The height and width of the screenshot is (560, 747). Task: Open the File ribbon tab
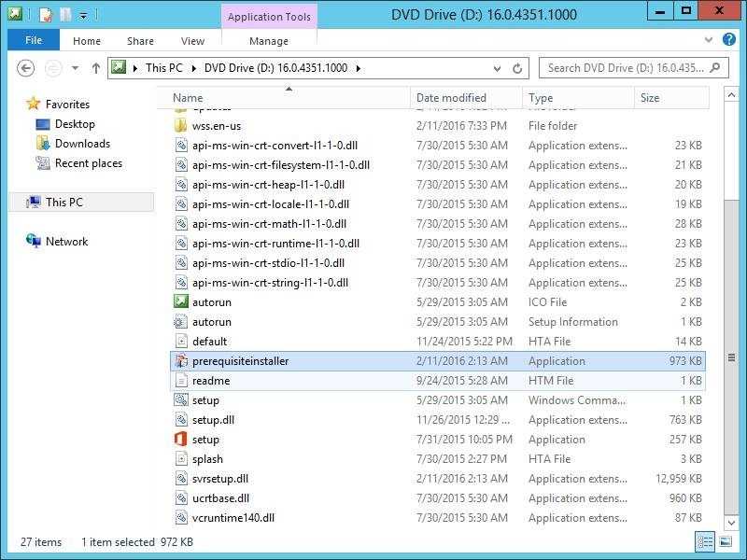(x=34, y=40)
